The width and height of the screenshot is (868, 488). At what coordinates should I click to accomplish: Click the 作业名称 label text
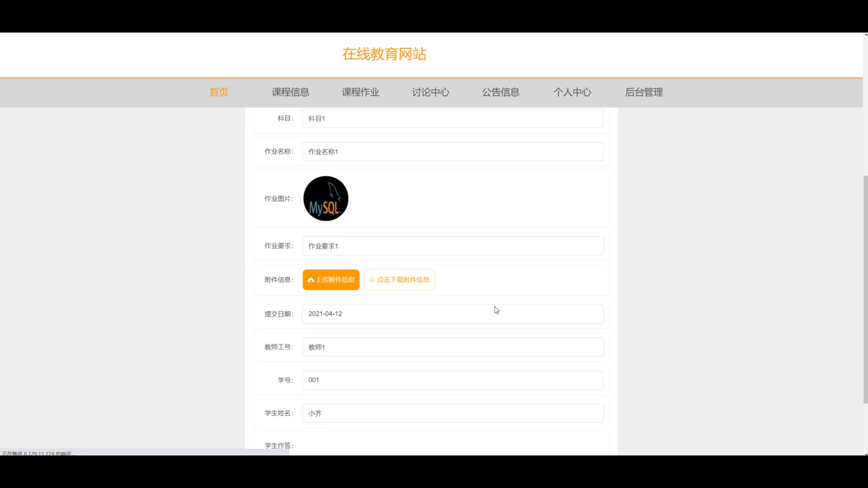click(x=279, y=151)
